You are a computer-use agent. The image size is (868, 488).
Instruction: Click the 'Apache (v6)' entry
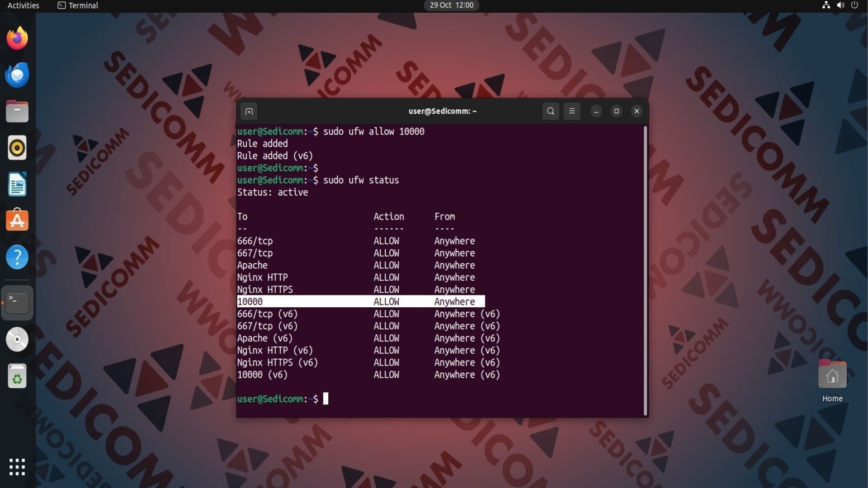coord(265,338)
